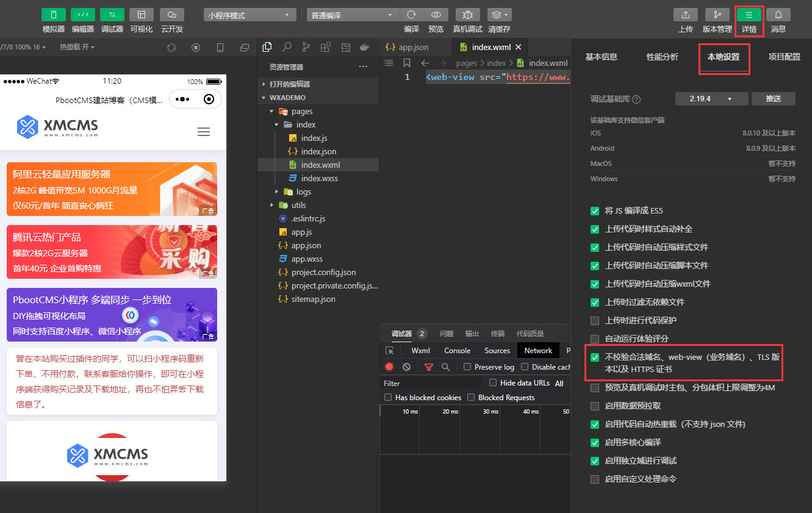Viewport: 812px width, 513px height.
Task: Switch to the 性能分析 tab
Action: click(x=662, y=57)
